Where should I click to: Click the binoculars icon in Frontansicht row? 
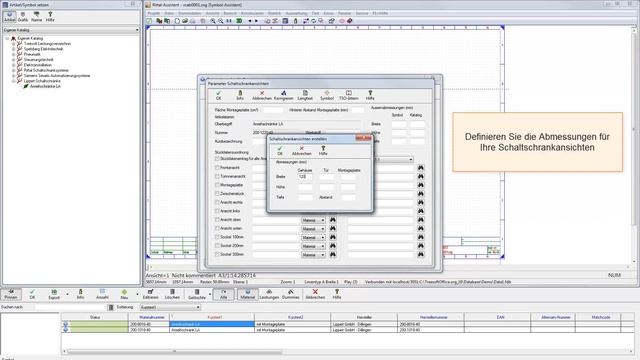tap(421, 168)
